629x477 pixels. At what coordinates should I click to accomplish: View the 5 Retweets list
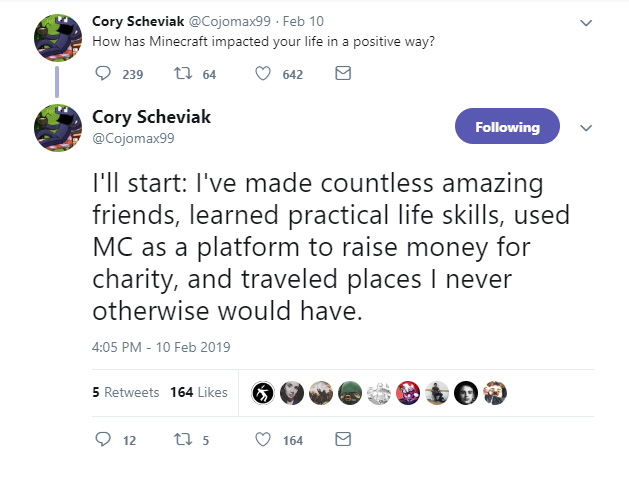[x=125, y=392]
